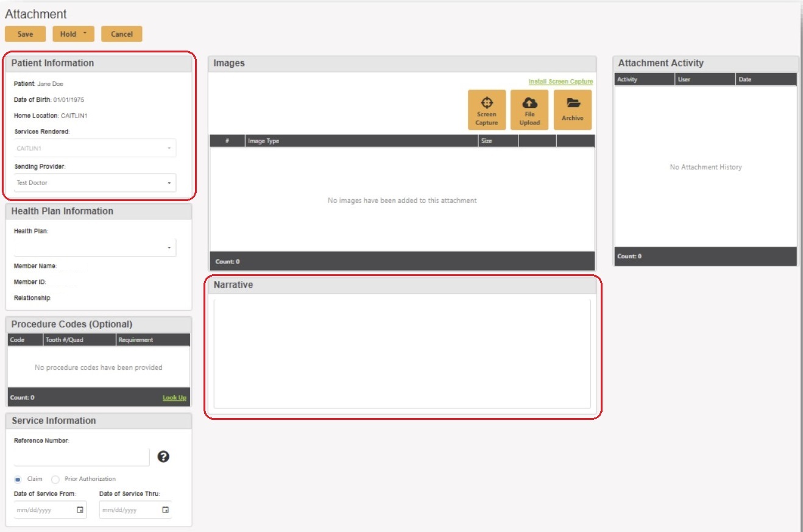This screenshot has width=803, height=532.
Task: Select the Prior Authorization radio button
Action: coord(55,480)
